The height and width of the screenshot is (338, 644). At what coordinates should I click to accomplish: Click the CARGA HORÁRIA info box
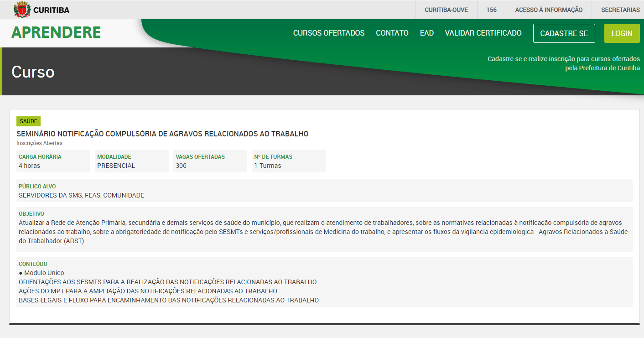(x=53, y=161)
